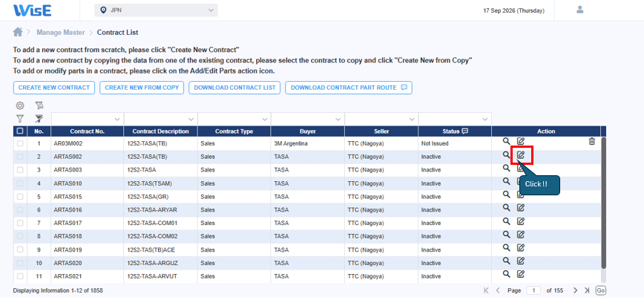
Task: Tick the ARTAS010 row checkbox
Action: [20, 183]
